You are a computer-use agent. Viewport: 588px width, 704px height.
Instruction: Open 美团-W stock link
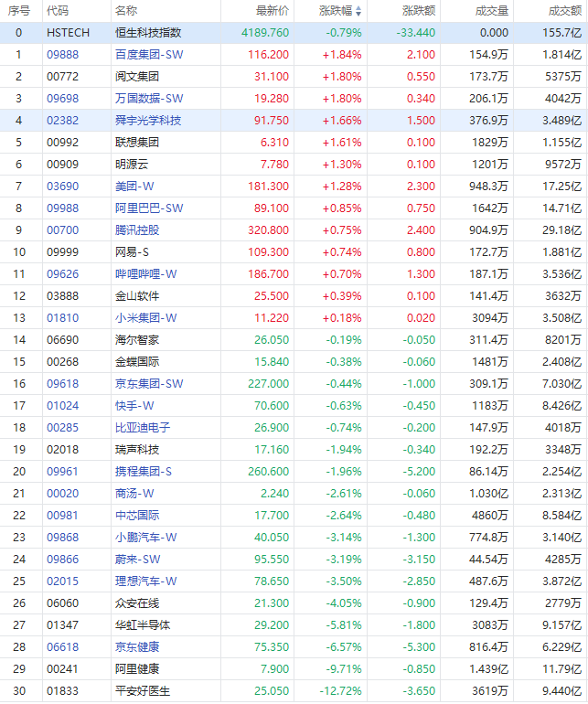[x=134, y=187]
